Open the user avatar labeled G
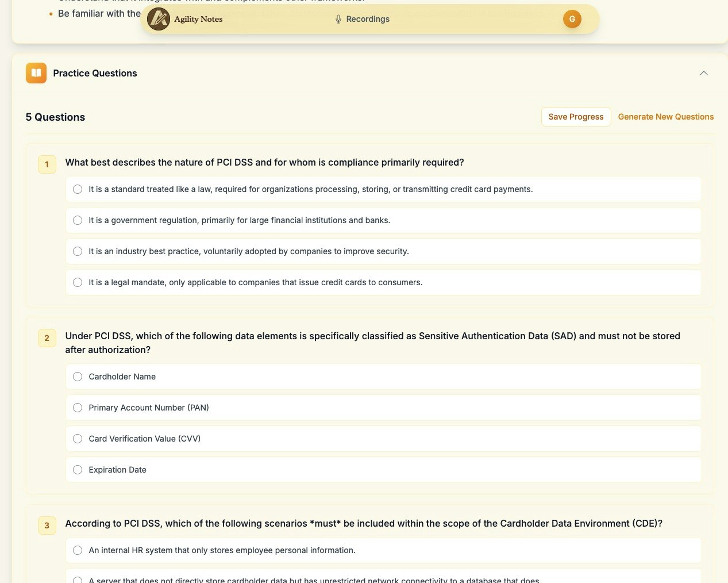Viewport: 728px width, 583px height. pos(572,19)
